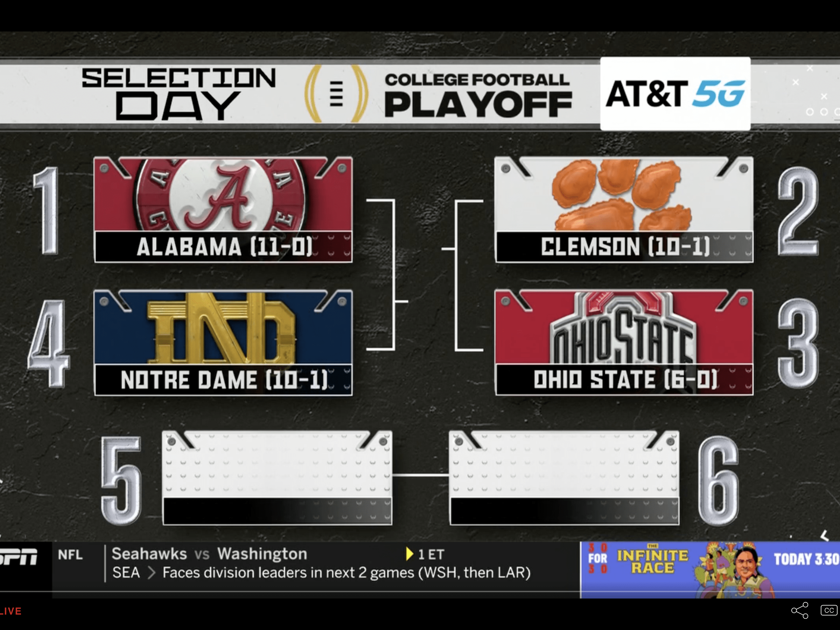Click the share icon
The width and height of the screenshot is (840, 630).
(x=800, y=610)
